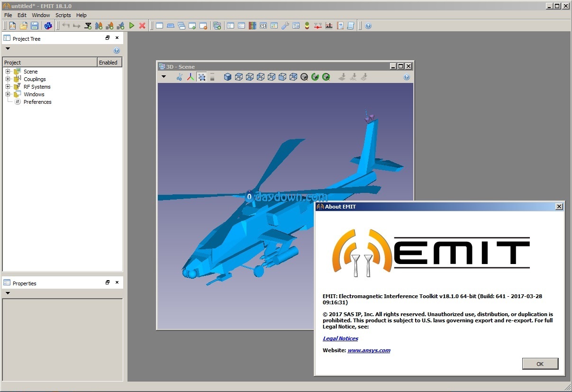
Task: Open the File menu
Action: 8,15
